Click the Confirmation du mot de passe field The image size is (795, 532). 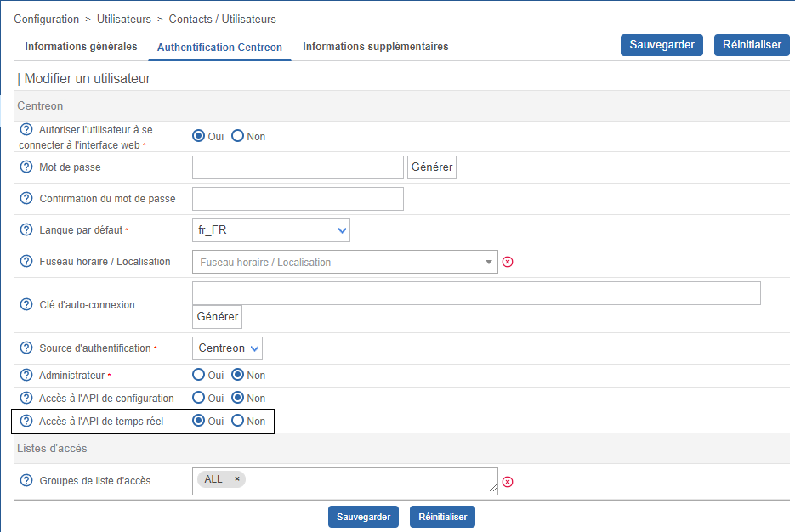click(x=298, y=199)
